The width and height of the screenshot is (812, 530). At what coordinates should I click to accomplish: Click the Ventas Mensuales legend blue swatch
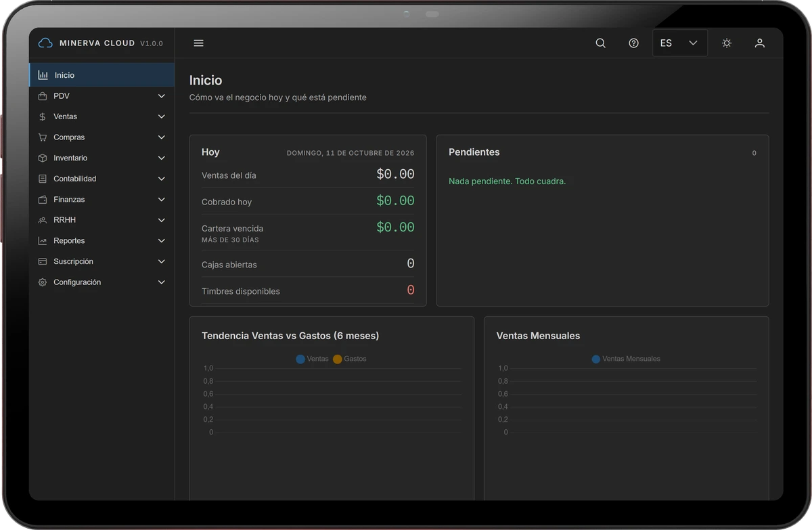pyautogui.click(x=595, y=359)
